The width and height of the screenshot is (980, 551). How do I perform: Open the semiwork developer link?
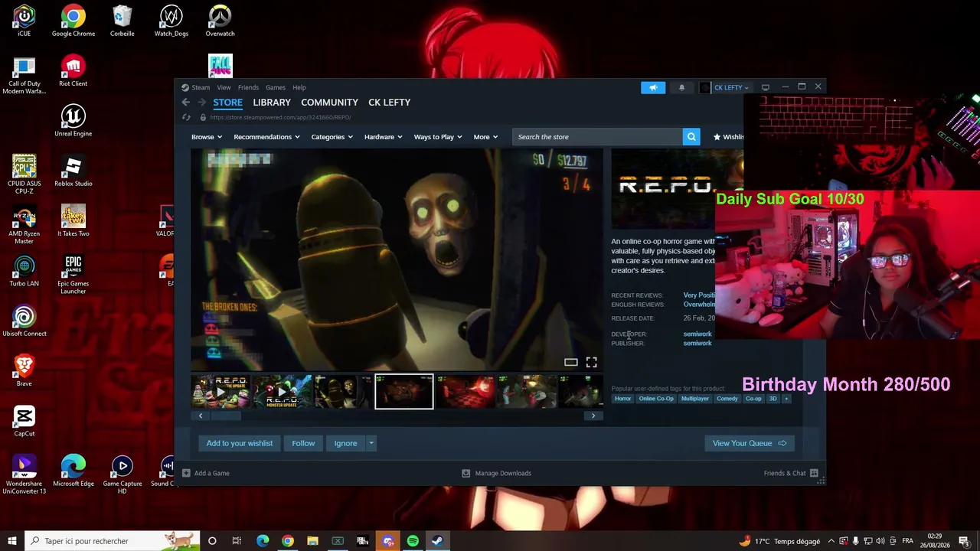697,334
